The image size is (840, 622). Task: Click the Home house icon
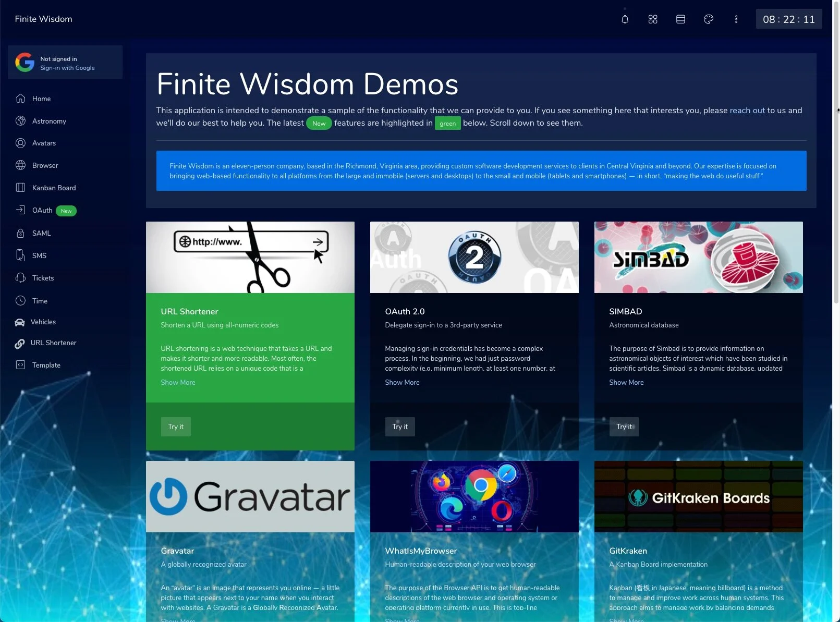click(20, 99)
